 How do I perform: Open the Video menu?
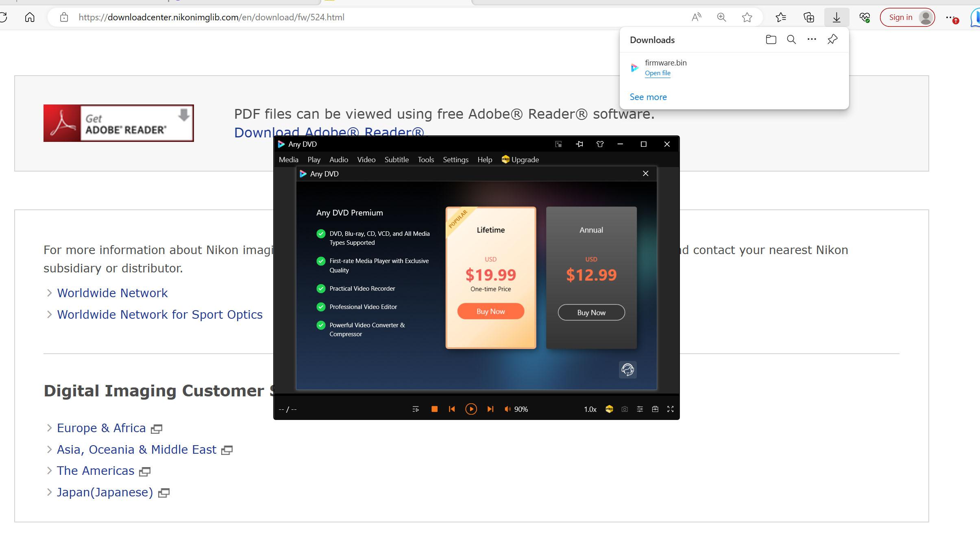click(x=366, y=160)
